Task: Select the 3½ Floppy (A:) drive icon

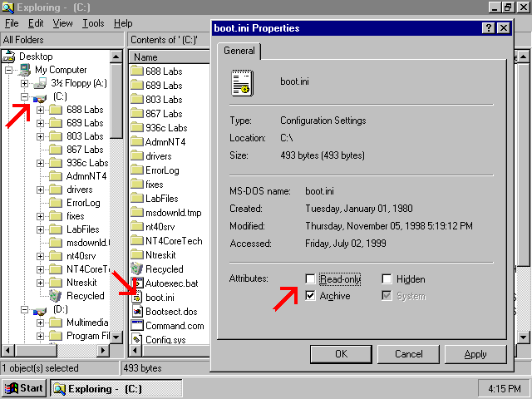Action: 41,83
